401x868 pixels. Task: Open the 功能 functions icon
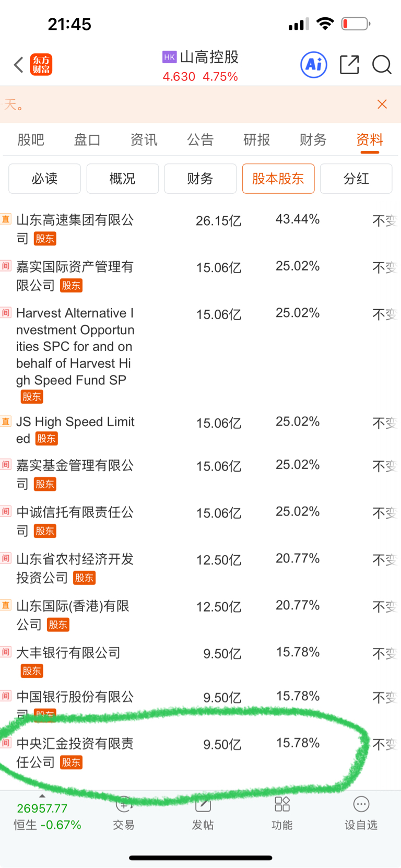coord(282,814)
